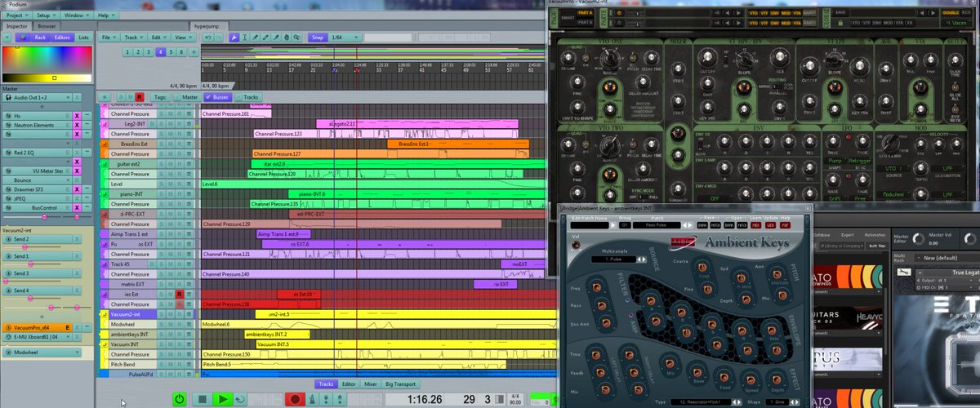Solo the Vacuum2-int track with S button
Image resolution: width=980 pixels, height=408 pixels.
point(162,314)
